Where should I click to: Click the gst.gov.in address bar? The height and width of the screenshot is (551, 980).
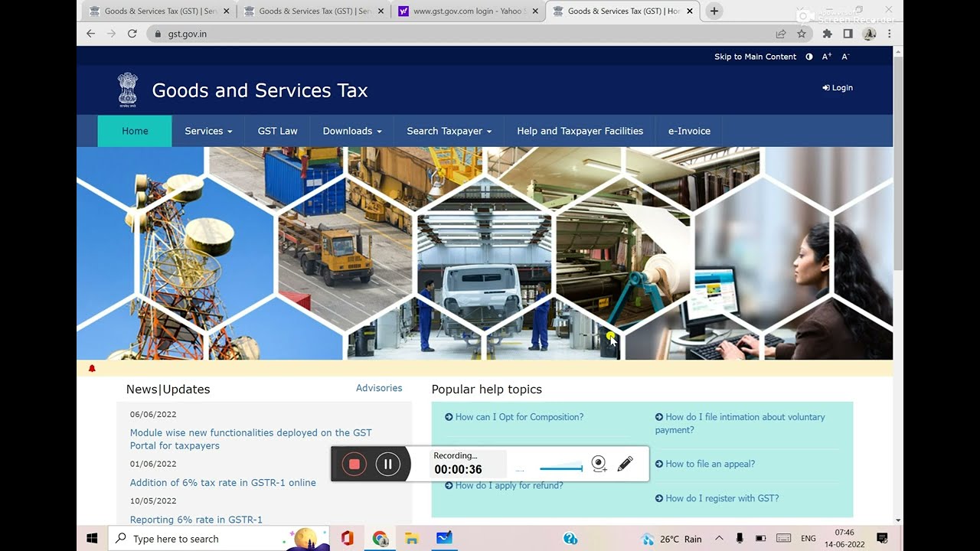click(459, 34)
